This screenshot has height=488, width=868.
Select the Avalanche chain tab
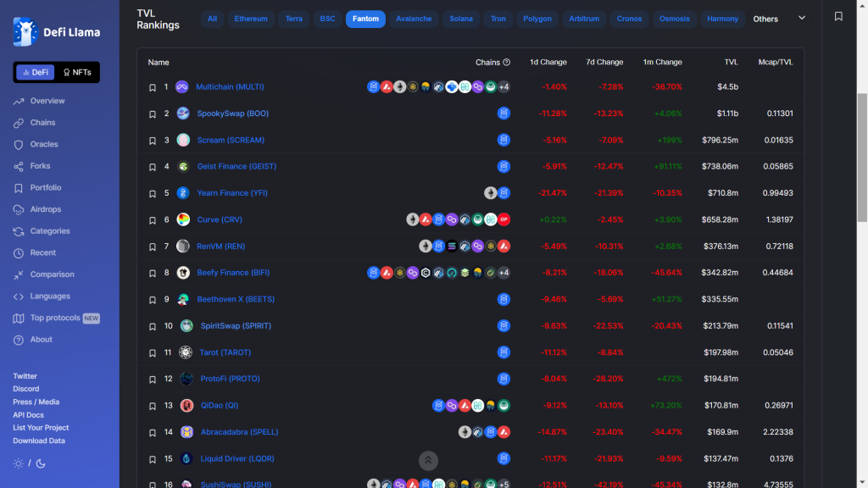tap(414, 19)
